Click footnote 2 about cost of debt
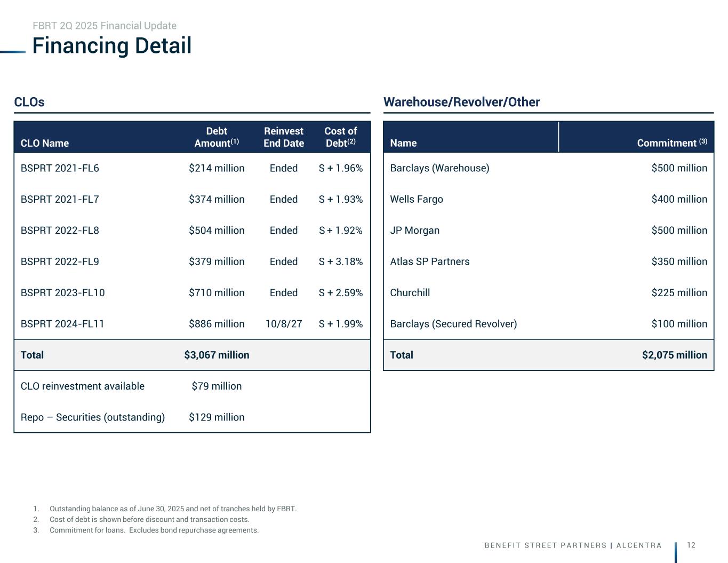This screenshot has height=563, width=728. (149, 519)
